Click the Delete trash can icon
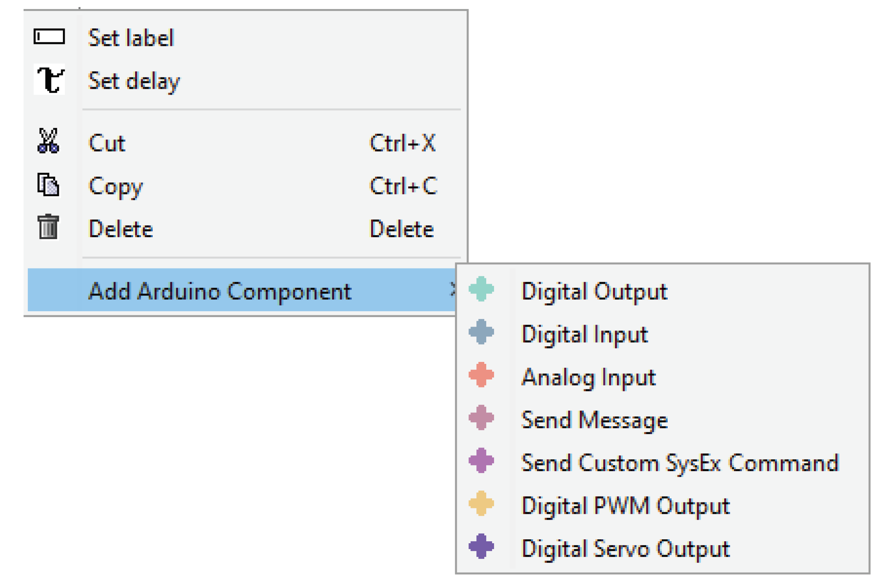Image resolution: width=886 pixels, height=588 pixels. pos(48,227)
